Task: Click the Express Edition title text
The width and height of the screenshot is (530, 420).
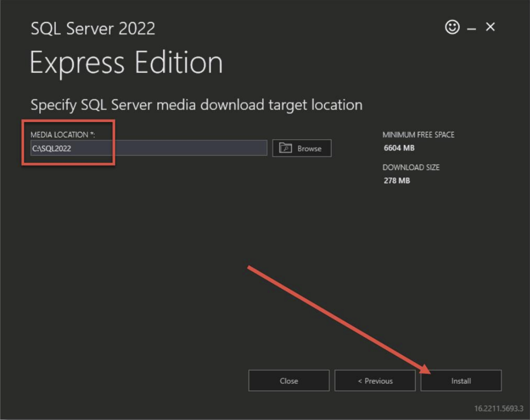Action: click(x=126, y=63)
